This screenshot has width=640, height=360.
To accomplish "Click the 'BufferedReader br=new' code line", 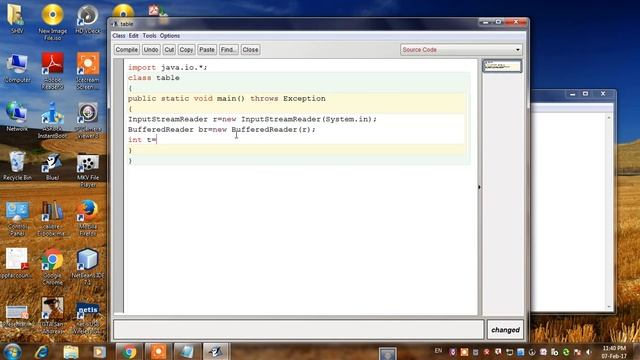I will (222, 129).
